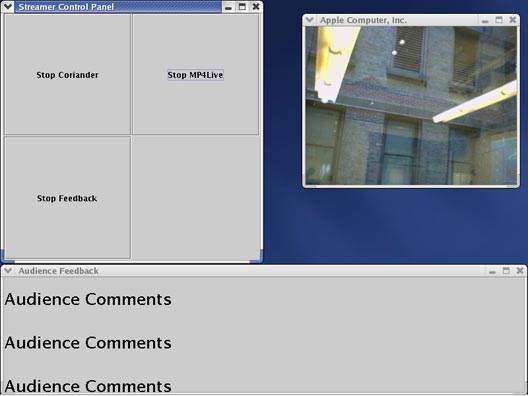Minimize the Apple Computer, Inc. video window
This screenshot has width=528, height=396.
485,21
